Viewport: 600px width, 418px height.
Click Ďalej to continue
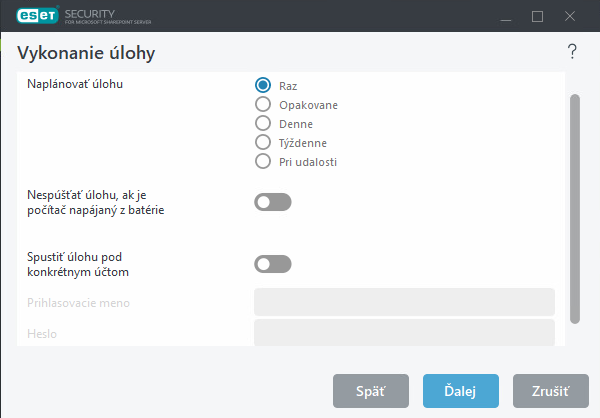coord(460,389)
